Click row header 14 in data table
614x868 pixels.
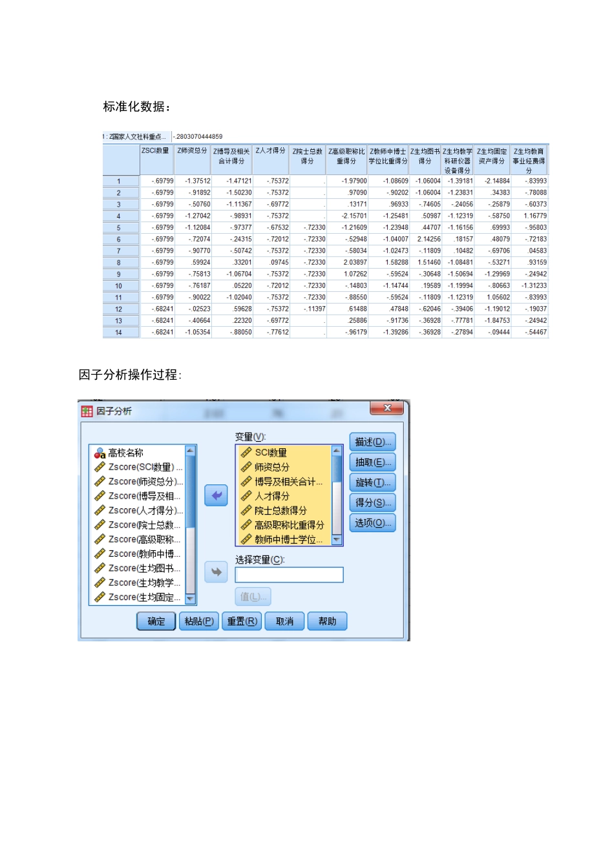pos(121,333)
